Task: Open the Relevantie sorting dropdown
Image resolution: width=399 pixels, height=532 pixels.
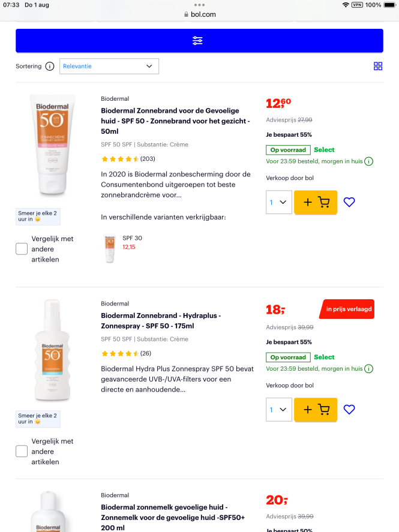Action: click(109, 66)
